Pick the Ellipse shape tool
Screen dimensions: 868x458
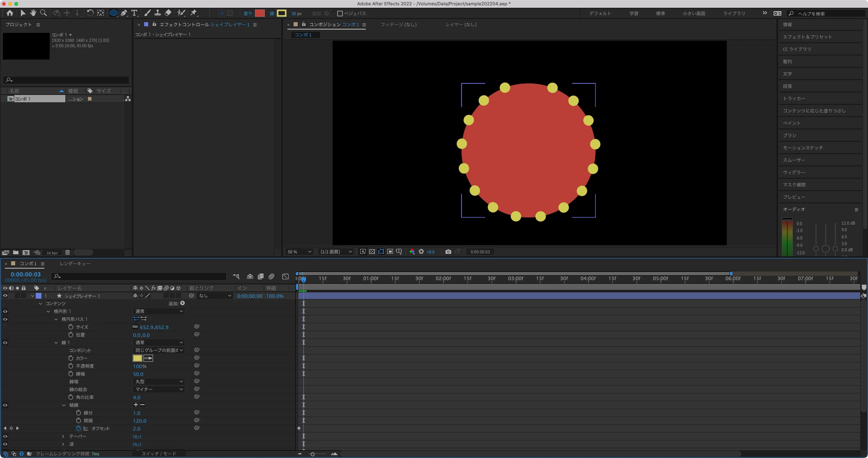coord(113,13)
